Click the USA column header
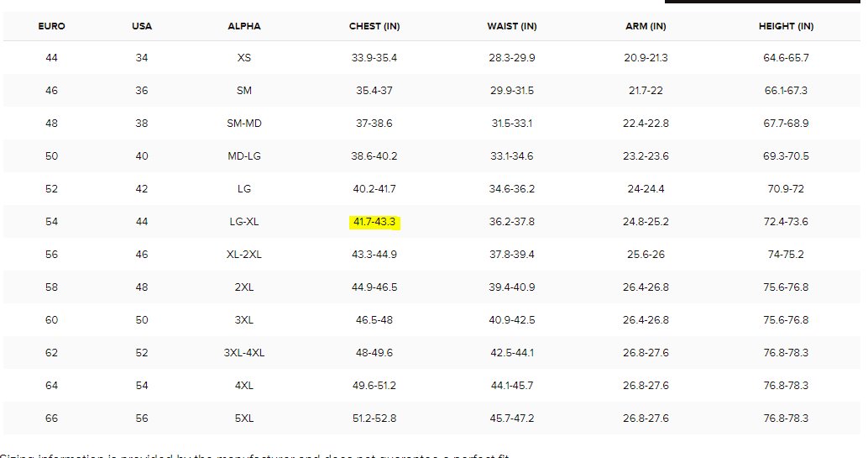The height and width of the screenshot is (458, 868). 142,26
